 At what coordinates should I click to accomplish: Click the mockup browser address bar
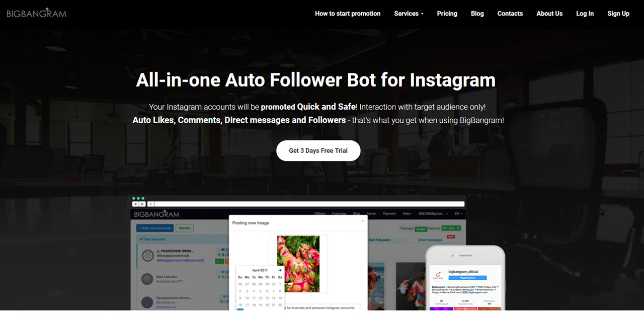pos(309,204)
